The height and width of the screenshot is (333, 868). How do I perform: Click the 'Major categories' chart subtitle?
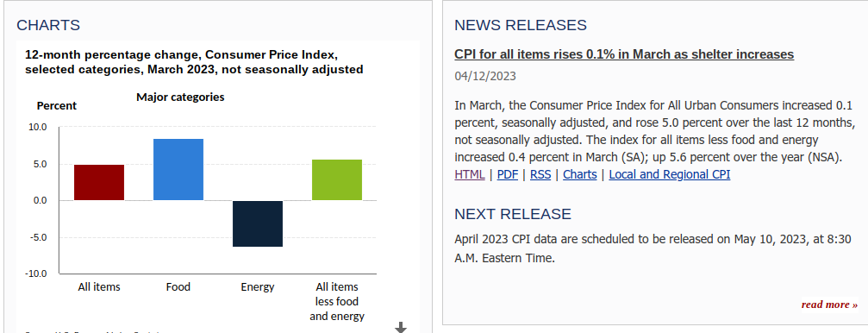[180, 97]
